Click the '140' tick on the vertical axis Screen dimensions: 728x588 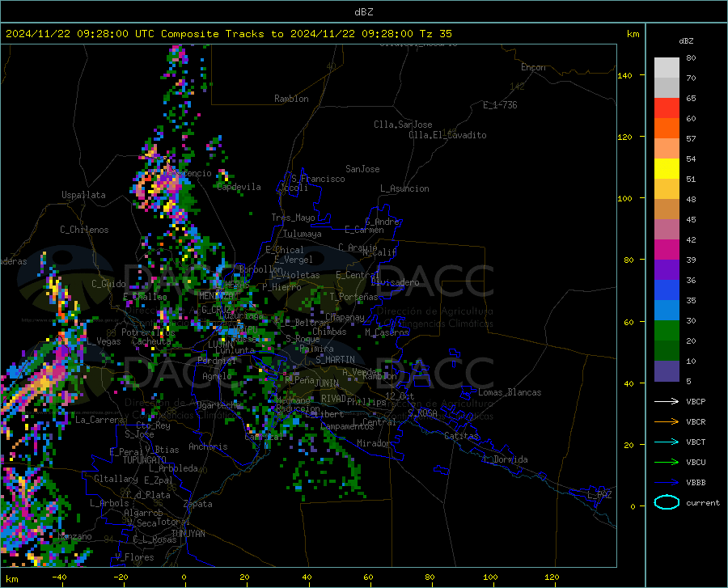coord(625,76)
